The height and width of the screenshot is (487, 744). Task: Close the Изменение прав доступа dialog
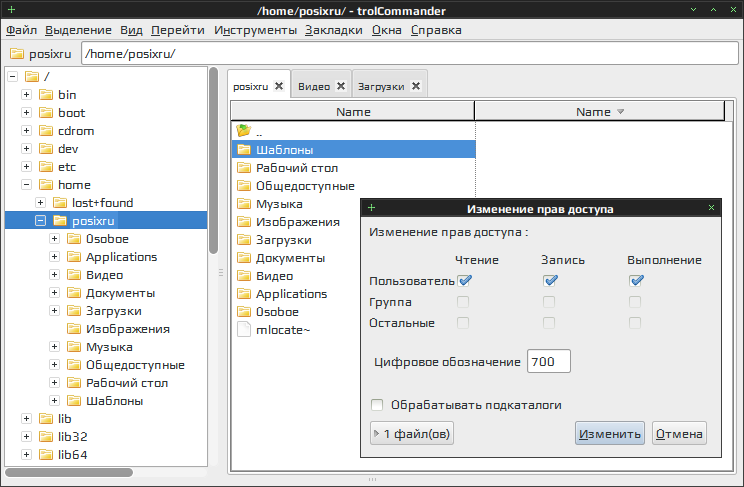point(711,207)
